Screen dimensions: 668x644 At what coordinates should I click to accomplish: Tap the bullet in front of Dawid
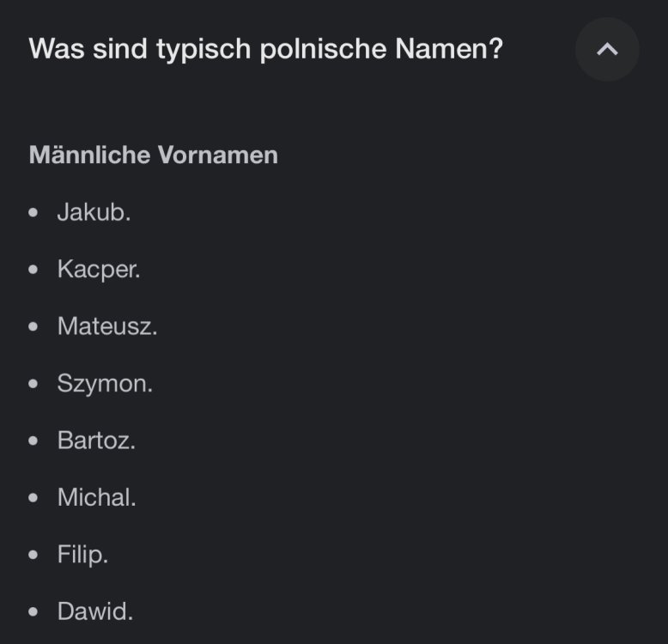33,612
